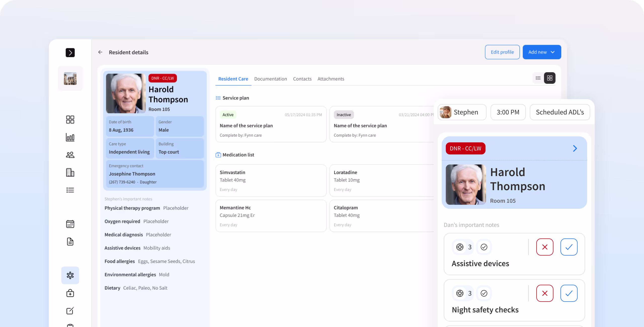Screen dimensions: 644x327
Task: Open the buildings icon in sidebar
Action: click(70, 173)
